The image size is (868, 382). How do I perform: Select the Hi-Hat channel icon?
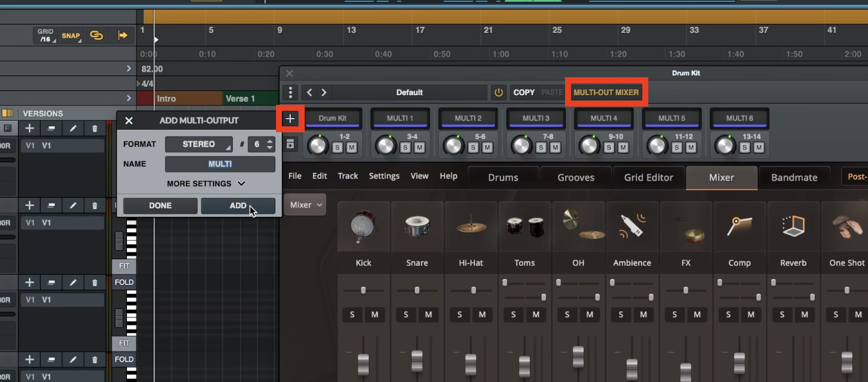[471, 226]
